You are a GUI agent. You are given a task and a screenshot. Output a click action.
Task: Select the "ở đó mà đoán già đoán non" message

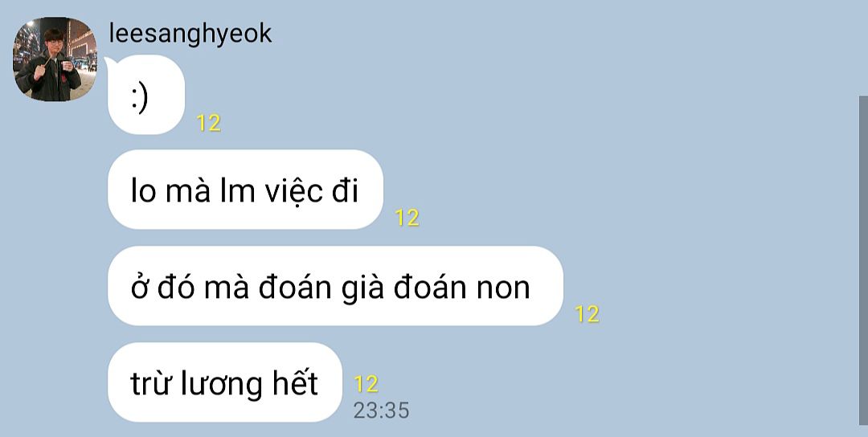point(335,285)
